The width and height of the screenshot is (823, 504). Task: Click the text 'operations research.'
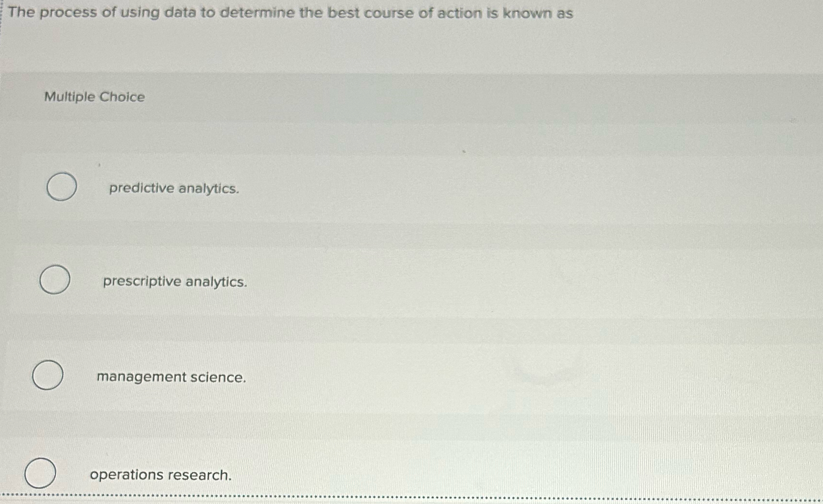[x=162, y=475]
